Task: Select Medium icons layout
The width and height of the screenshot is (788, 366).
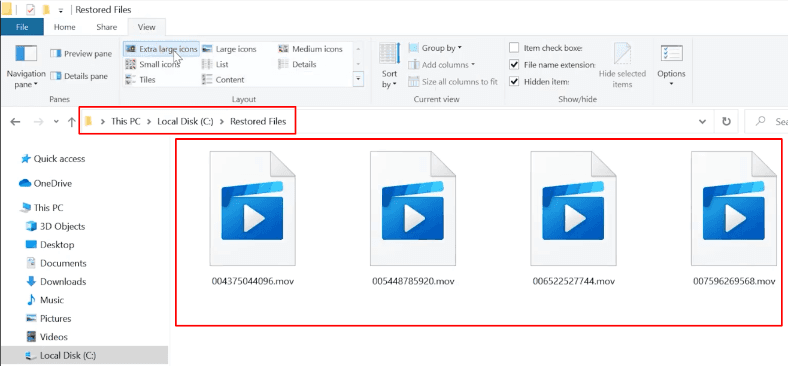Action: point(311,49)
